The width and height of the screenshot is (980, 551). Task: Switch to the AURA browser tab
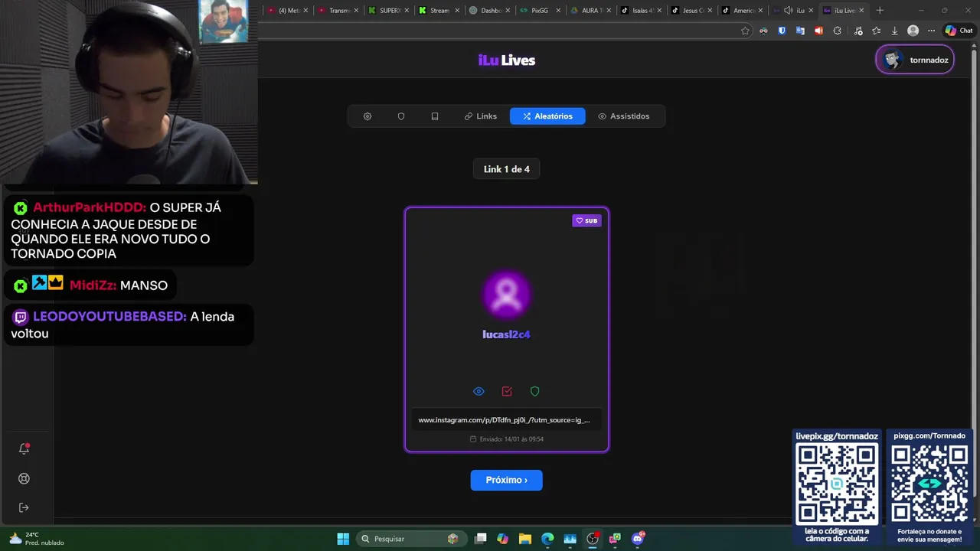[x=590, y=11]
